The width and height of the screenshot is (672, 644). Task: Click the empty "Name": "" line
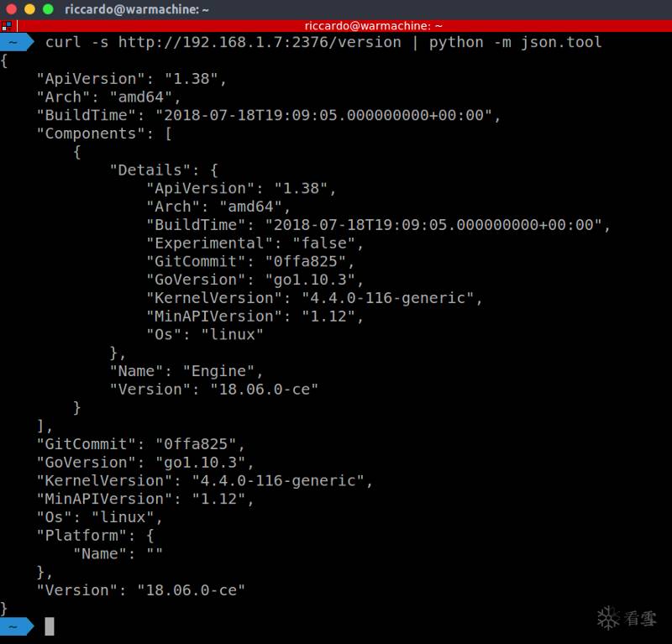click(118, 553)
